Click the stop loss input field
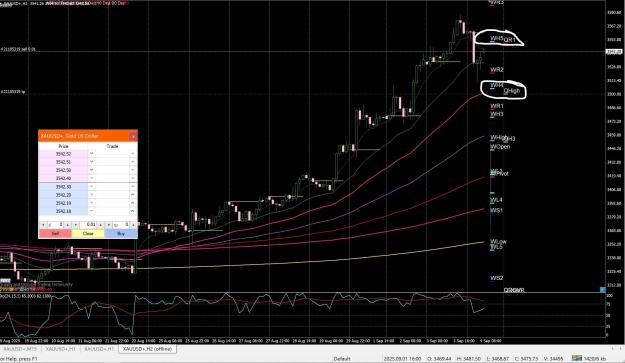 (x=55, y=225)
